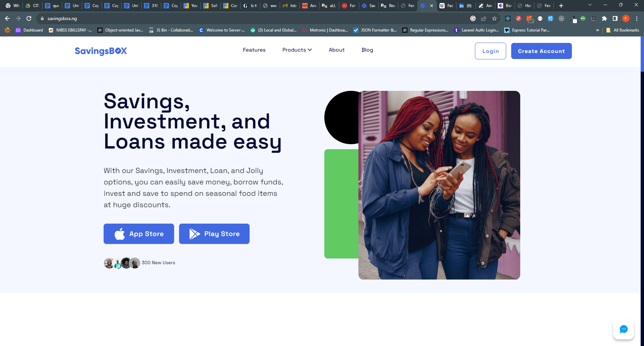Click the page vertical scrollbar thumb
The width and height of the screenshot is (644, 346).
pos(642,54)
